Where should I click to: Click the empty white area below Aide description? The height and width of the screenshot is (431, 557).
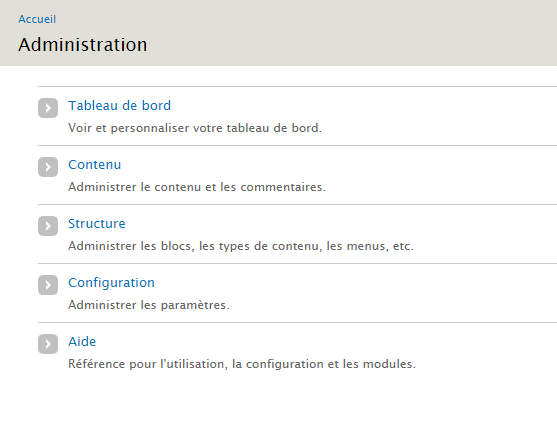coord(278,402)
